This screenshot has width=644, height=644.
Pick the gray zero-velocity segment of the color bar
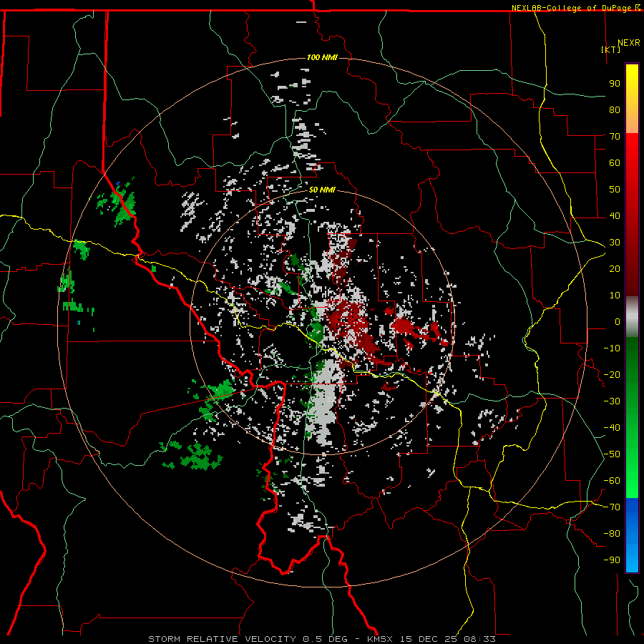(632, 317)
